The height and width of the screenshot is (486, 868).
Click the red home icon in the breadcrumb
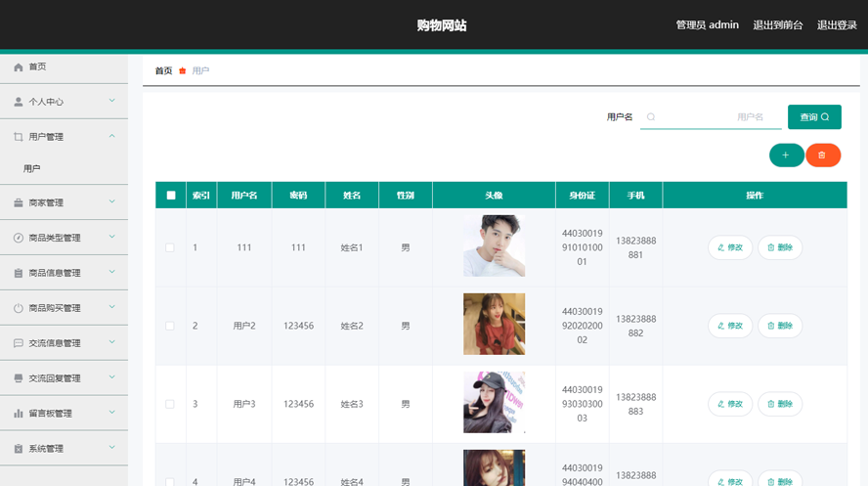182,70
